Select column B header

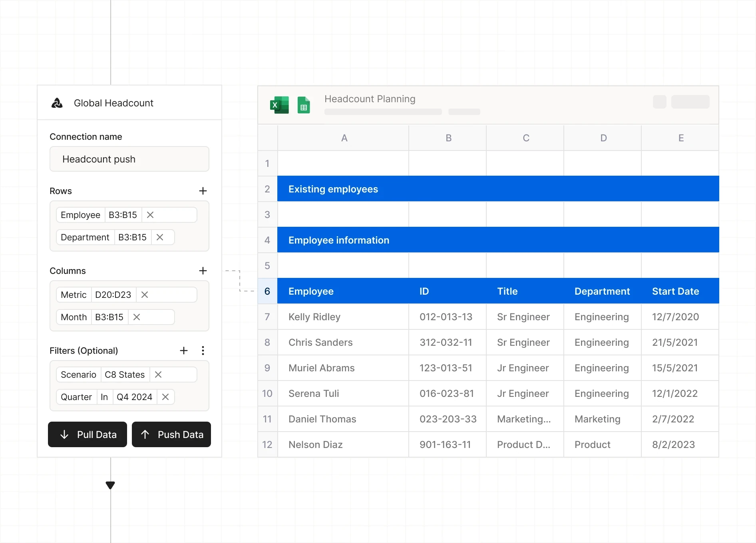(448, 138)
